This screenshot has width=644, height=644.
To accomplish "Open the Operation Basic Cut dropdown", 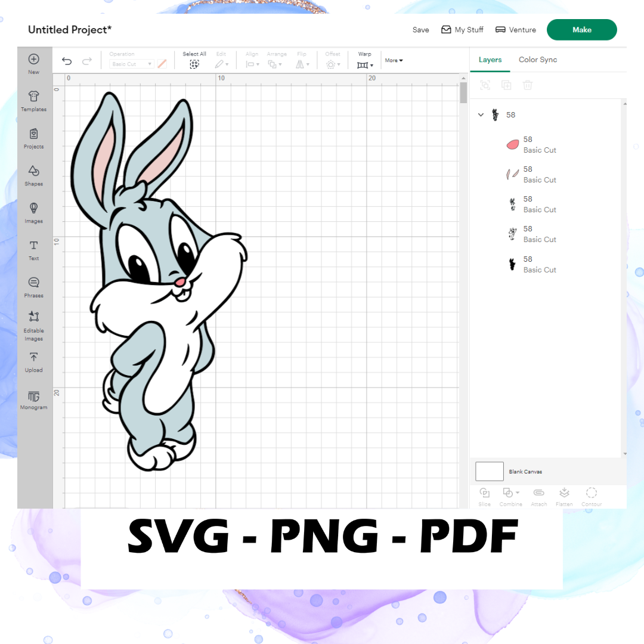I will coord(132,64).
